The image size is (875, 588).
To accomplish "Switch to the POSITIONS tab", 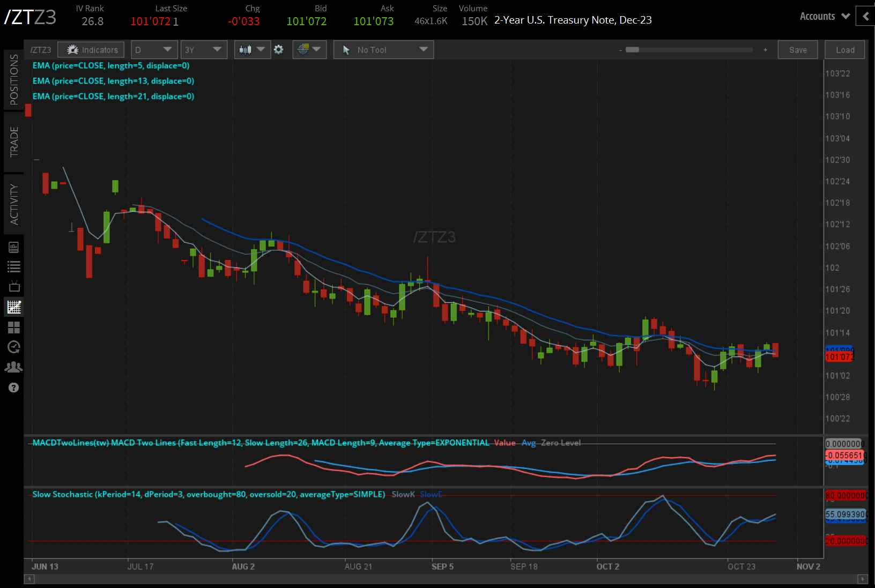I will pyautogui.click(x=14, y=79).
